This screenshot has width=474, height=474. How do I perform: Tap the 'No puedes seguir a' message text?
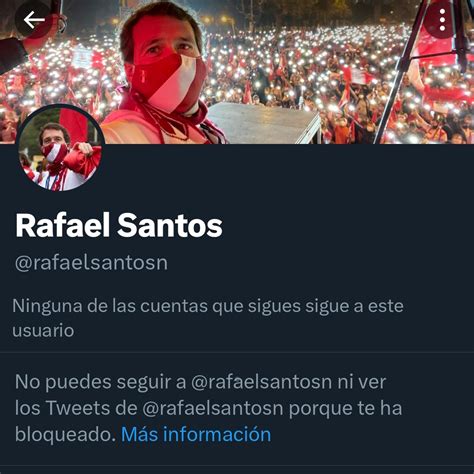tap(101, 382)
